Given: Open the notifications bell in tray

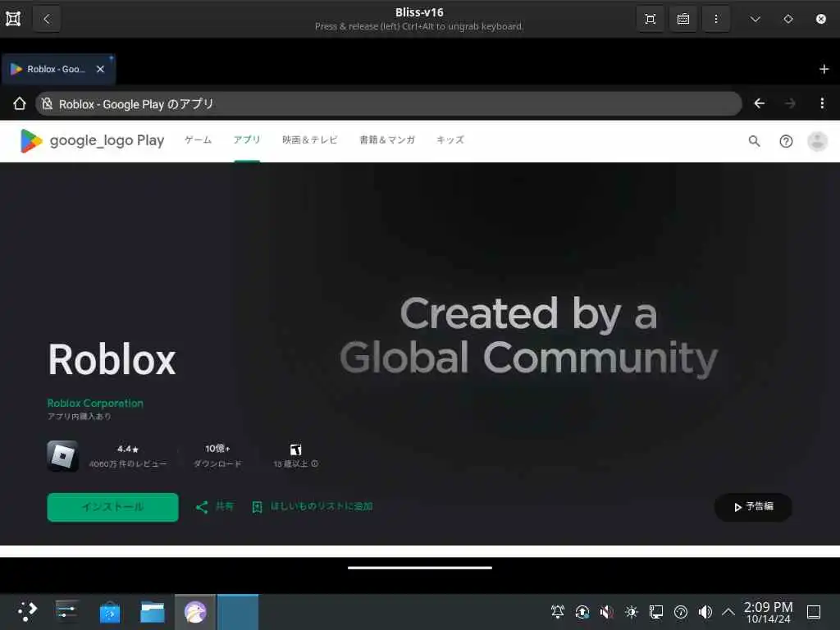Looking at the screenshot, I should pyautogui.click(x=558, y=612).
